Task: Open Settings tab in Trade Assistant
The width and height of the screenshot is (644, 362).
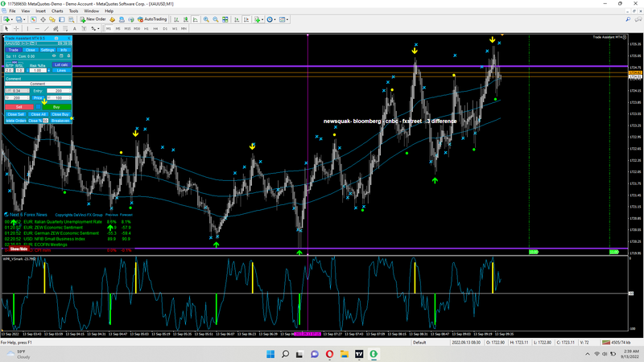Action: tap(47, 50)
